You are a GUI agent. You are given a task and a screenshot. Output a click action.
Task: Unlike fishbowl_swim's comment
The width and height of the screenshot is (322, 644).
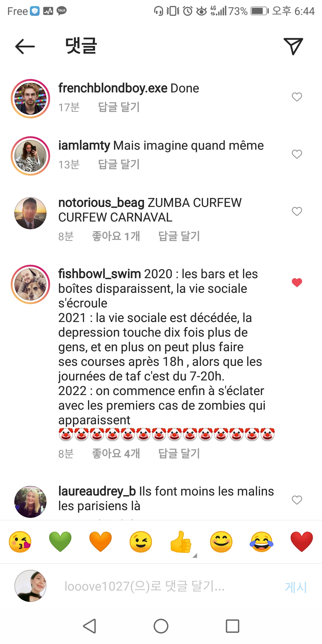point(297,282)
